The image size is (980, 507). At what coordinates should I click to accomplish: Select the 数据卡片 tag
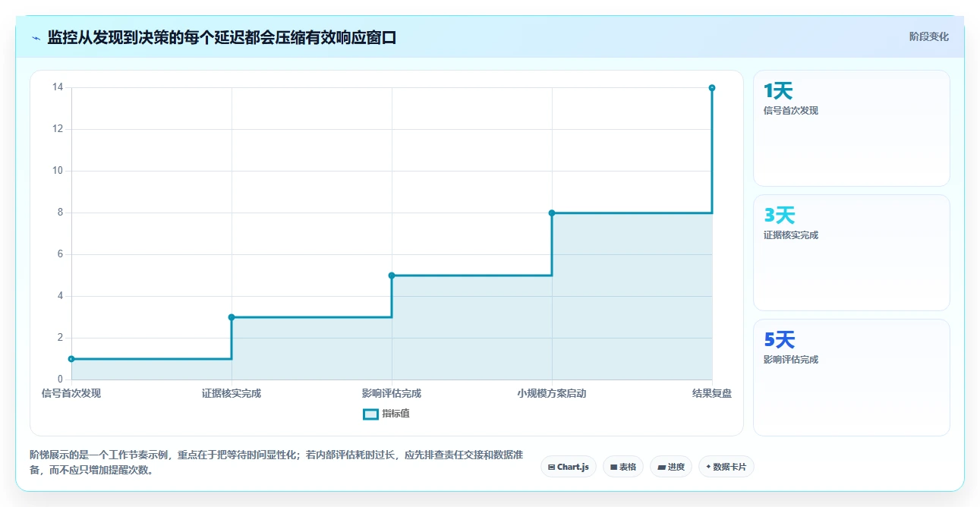coord(726,467)
